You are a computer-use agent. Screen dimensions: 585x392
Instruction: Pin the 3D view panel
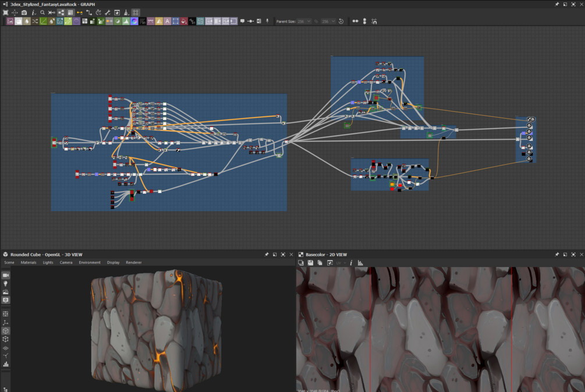[267, 255]
